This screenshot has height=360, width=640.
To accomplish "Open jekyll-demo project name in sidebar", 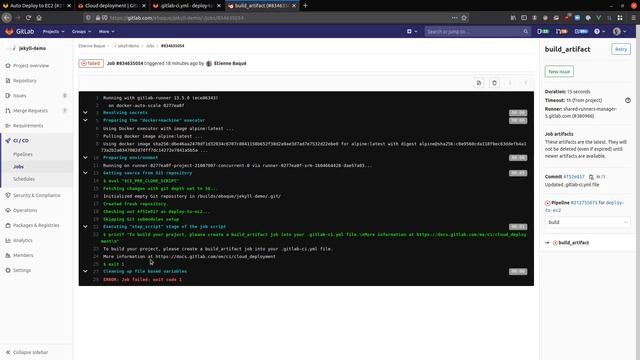I will 32,48.
